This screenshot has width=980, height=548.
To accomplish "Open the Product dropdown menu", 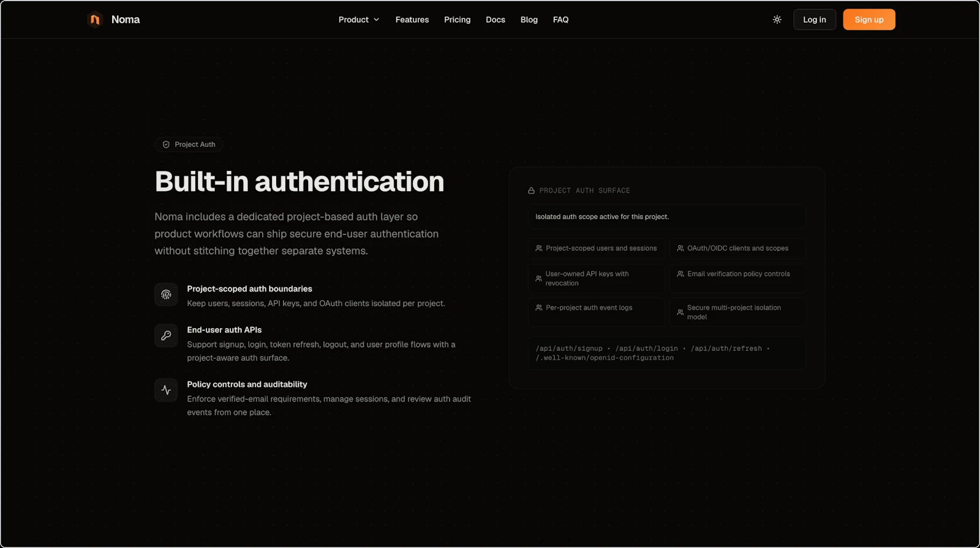I will 359,20.
